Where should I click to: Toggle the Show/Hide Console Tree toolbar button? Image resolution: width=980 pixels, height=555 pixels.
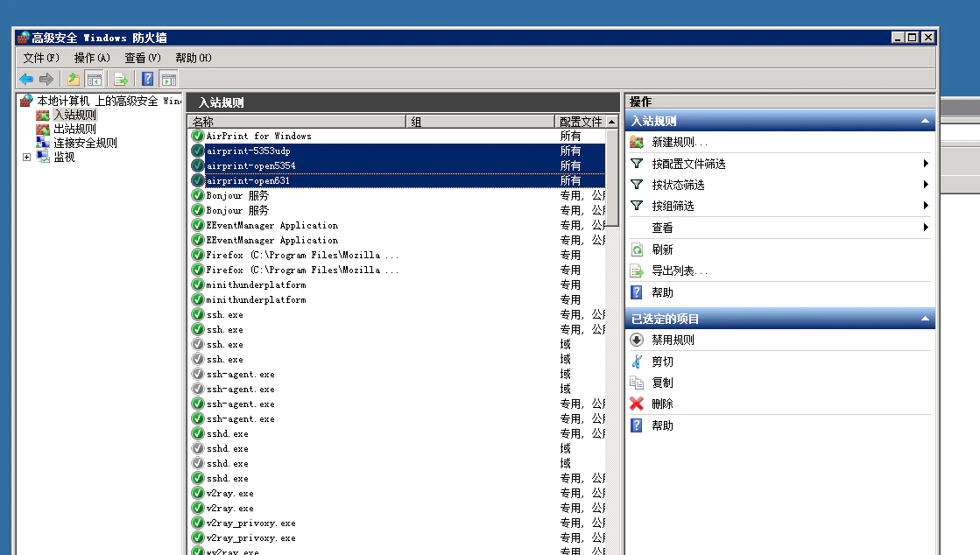(x=94, y=80)
